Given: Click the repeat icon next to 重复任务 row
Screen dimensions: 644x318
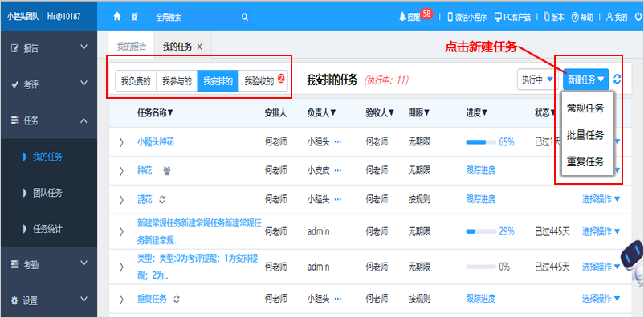Looking at the screenshot, I should click(177, 299).
